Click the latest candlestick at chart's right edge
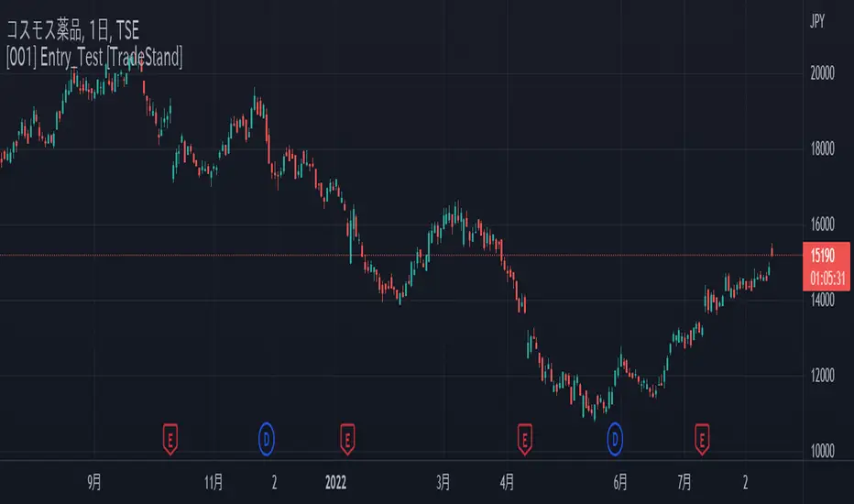The width and height of the screenshot is (854, 504). coord(772,250)
